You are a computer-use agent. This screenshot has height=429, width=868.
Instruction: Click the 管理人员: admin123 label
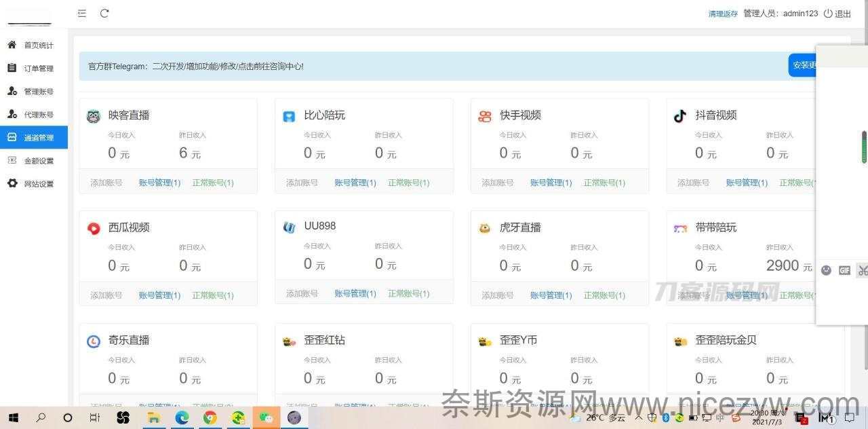(781, 14)
